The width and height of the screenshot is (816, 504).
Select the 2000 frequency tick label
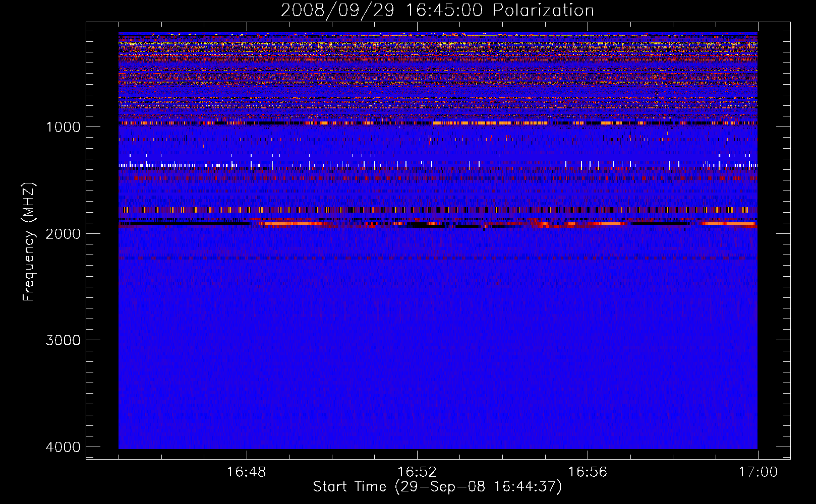[x=63, y=233]
